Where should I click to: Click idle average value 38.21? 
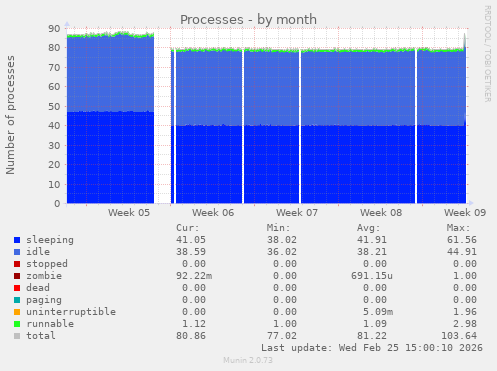pos(372,252)
